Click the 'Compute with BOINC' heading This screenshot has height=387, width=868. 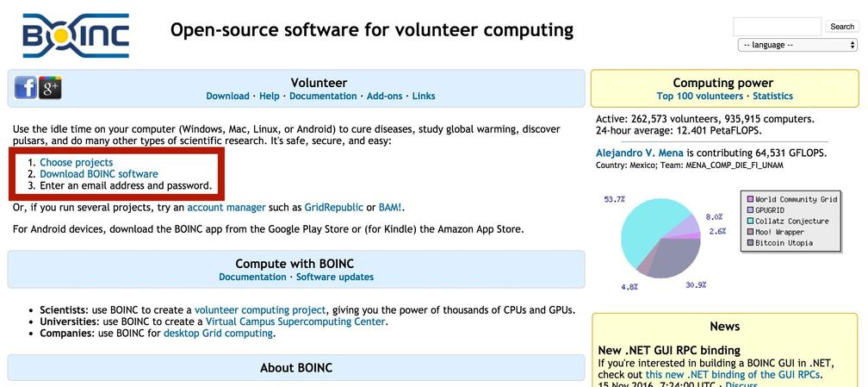coord(294,264)
